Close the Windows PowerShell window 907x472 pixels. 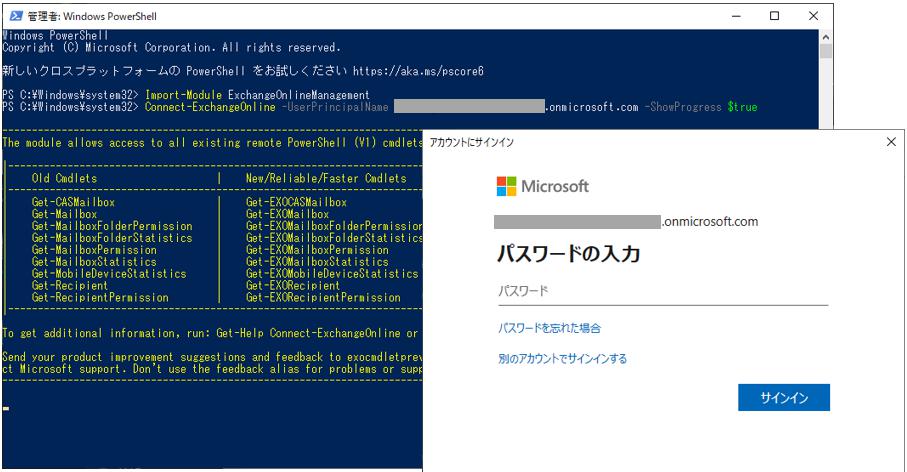pos(813,16)
